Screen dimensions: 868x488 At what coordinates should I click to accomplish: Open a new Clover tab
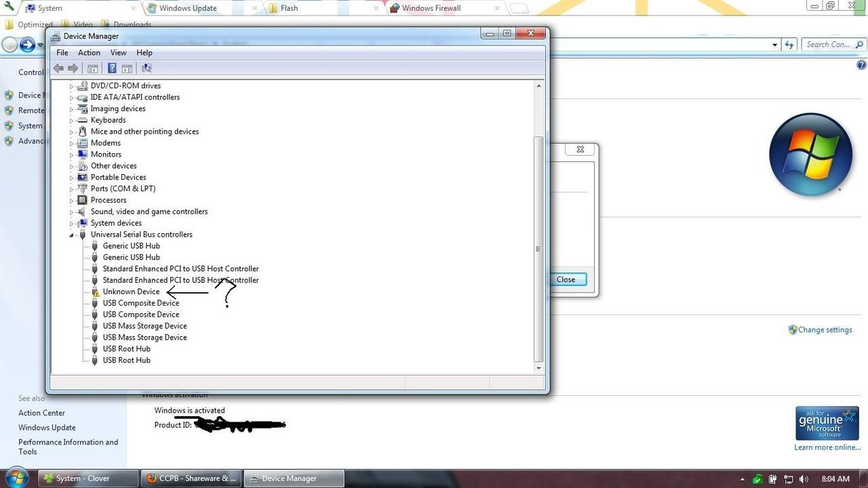(519, 8)
